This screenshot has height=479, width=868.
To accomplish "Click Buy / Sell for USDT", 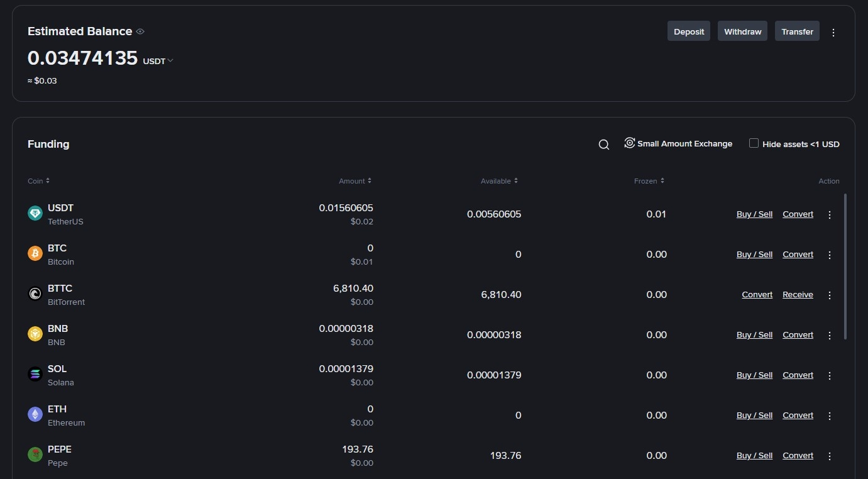I will 754,214.
